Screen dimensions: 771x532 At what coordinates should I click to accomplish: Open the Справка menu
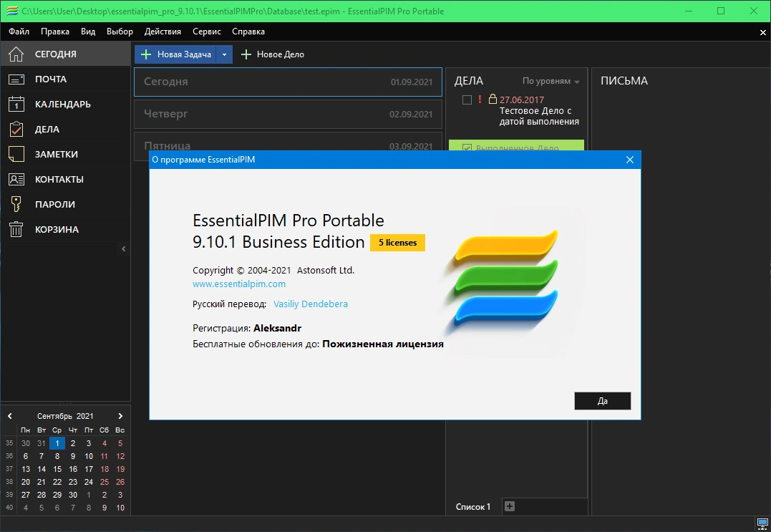click(248, 32)
